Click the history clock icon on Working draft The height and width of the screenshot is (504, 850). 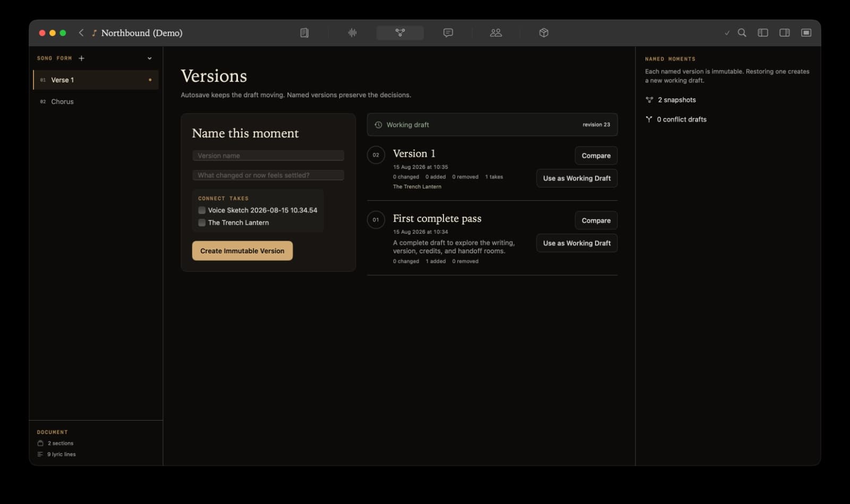point(378,125)
